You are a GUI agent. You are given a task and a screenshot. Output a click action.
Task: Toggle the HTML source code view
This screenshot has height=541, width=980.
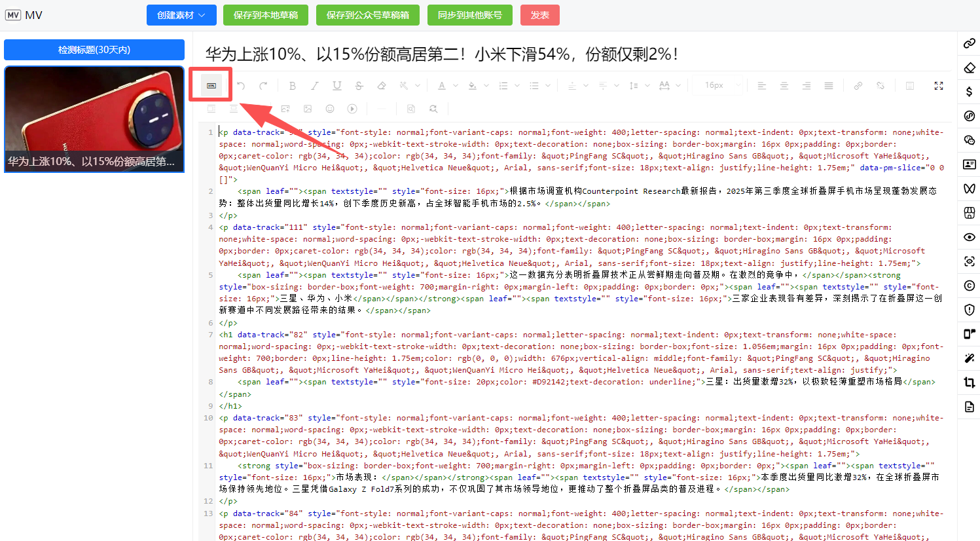[211, 85]
